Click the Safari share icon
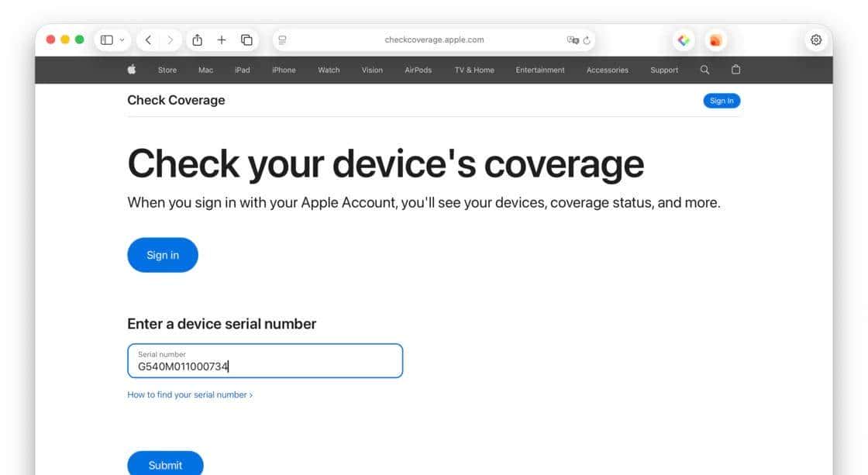 tap(197, 40)
